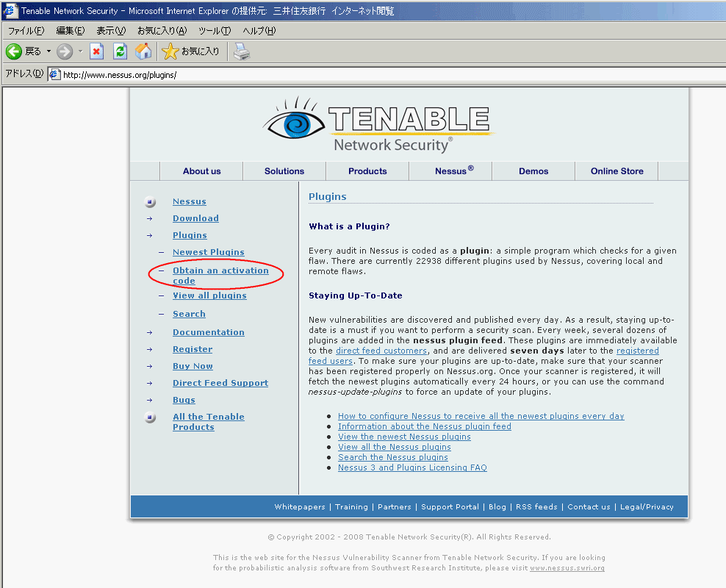Click the bullet icon beside All the Tenable Products
Screen dimensions: 726x588
point(150,417)
